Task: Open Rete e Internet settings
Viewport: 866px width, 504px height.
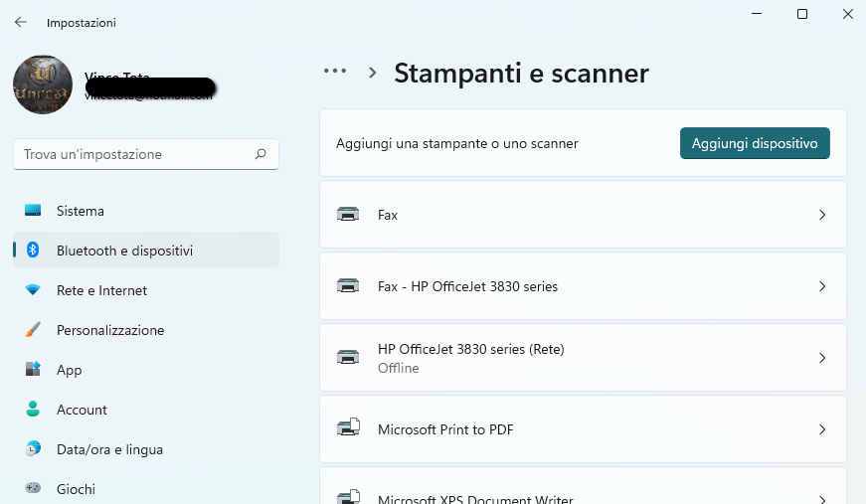Action: click(146, 290)
